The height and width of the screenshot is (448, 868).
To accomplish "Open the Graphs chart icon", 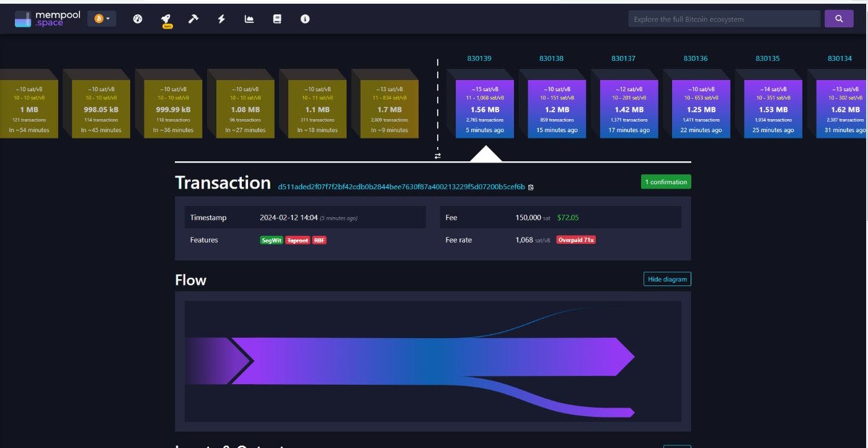I will pyautogui.click(x=249, y=19).
